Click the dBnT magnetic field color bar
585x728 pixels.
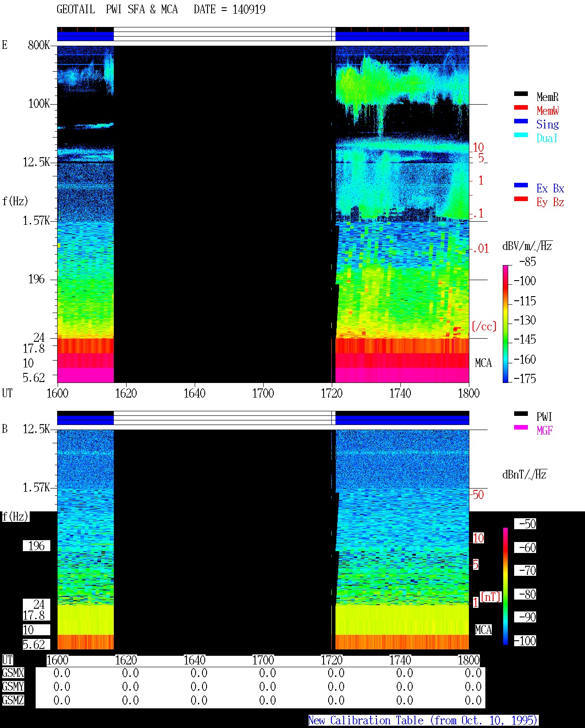coord(505,586)
